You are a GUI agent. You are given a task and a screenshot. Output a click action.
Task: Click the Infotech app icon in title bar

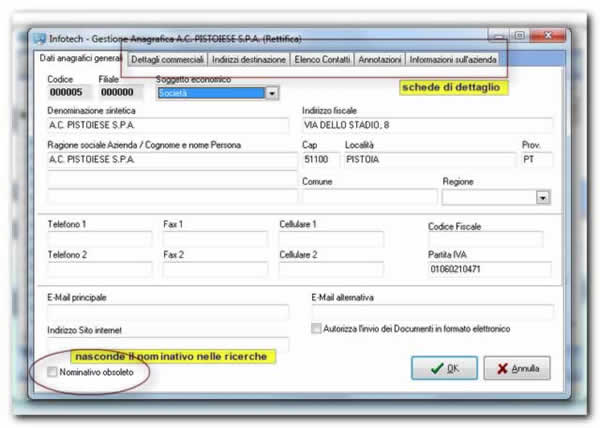click(41, 40)
